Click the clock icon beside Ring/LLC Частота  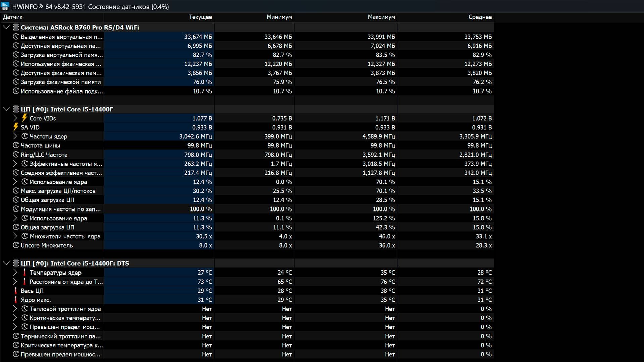[15, 155]
